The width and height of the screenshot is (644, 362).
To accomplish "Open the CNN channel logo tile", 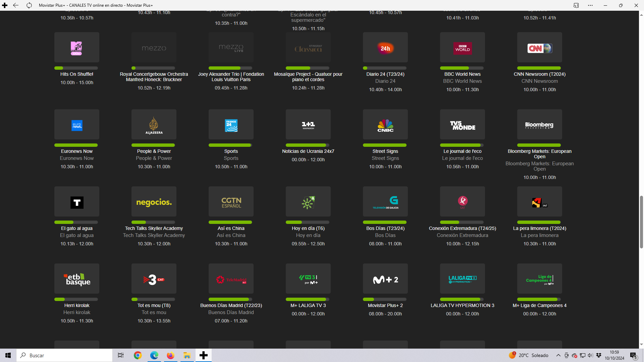I will click(x=540, y=47).
